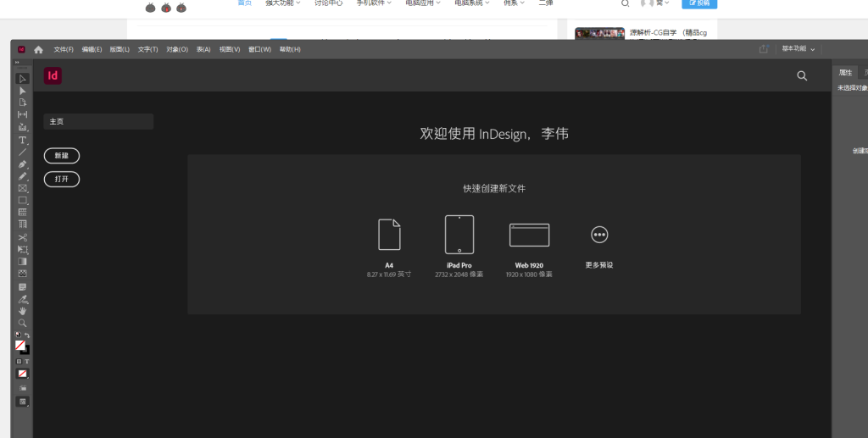Click the Fill color swatch
The width and height of the screenshot is (868, 438).
coord(20,345)
